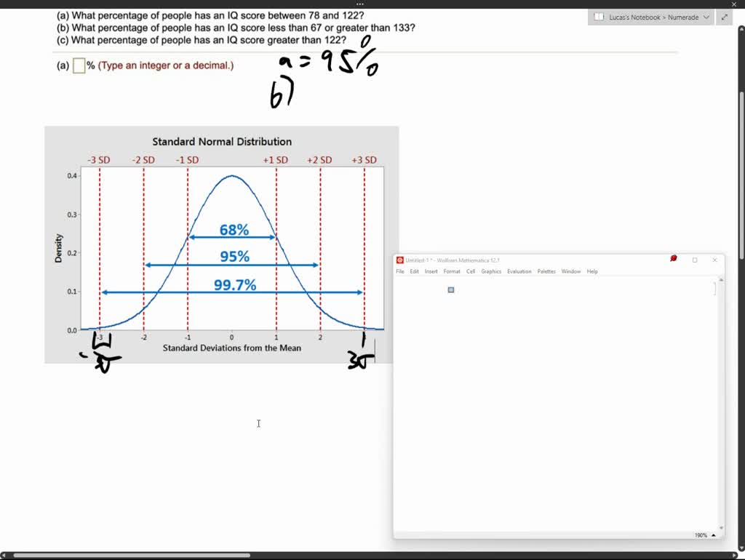The height and width of the screenshot is (560, 745).
Task: Open the Insert menu in Mathematica
Action: coord(431,271)
